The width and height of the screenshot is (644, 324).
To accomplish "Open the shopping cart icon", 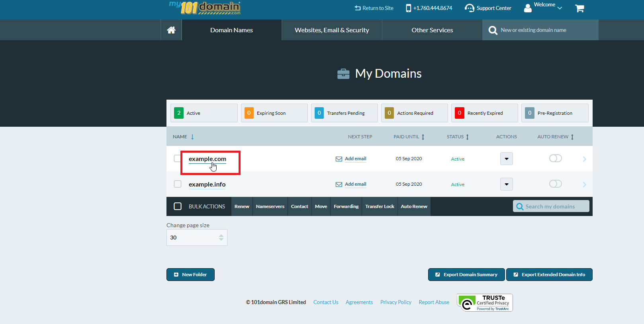I will pos(579,8).
